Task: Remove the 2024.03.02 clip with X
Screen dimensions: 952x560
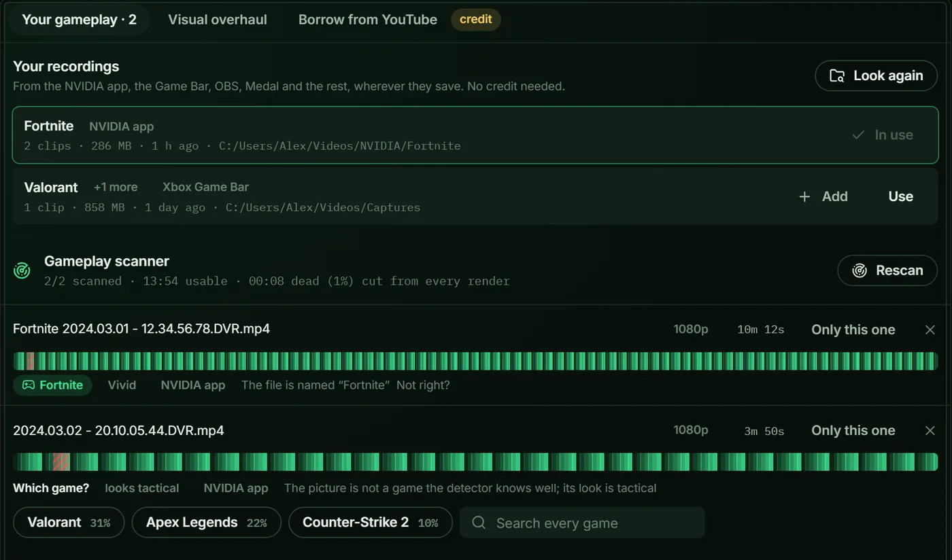Action: 930,430
